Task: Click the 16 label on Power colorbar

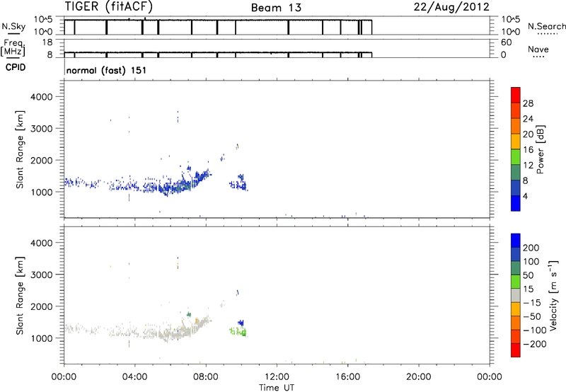Action: click(528, 150)
